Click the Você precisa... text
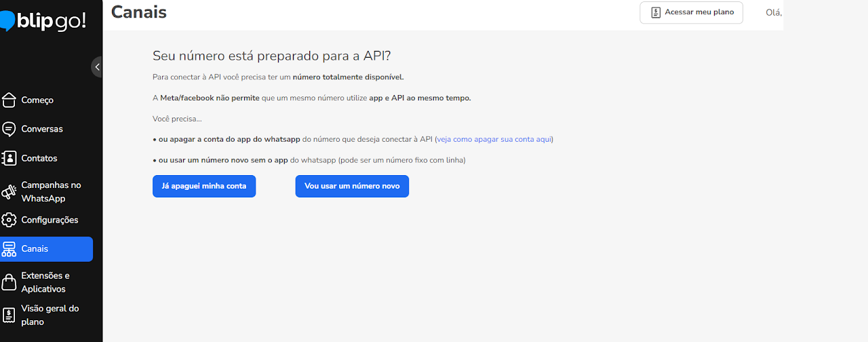868x342 pixels. pyautogui.click(x=177, y=119)
